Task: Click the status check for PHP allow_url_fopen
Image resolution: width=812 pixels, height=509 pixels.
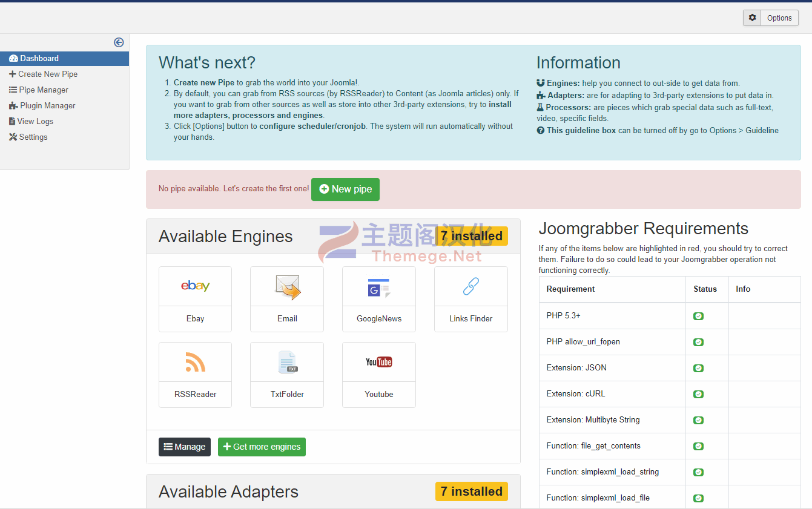Action: (698, 342)
